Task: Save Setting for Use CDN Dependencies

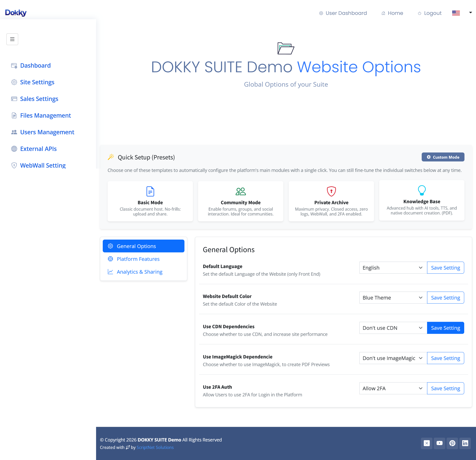Action: click(x=446, y=328)
